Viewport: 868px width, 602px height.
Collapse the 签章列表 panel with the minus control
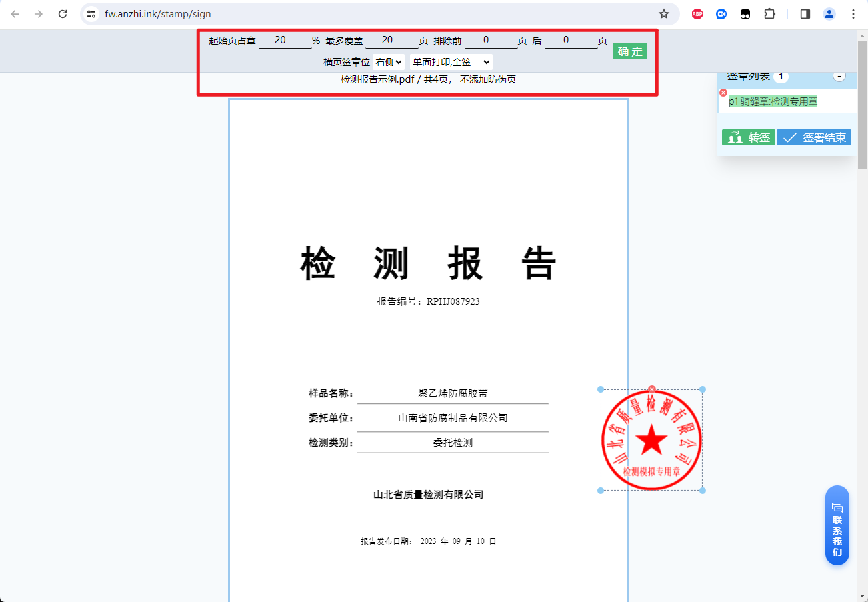coord(839,75)
